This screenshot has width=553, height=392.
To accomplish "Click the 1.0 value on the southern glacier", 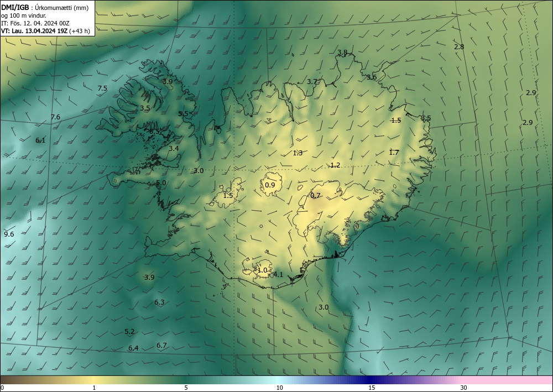I will pos(262,270).
